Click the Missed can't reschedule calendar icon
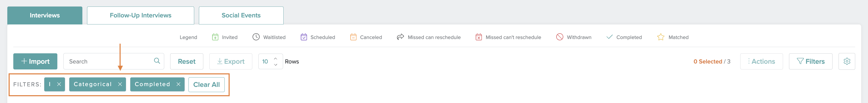The height and width of the screenshot is (103, 868). pyautogui.click(x=479, y=37)
